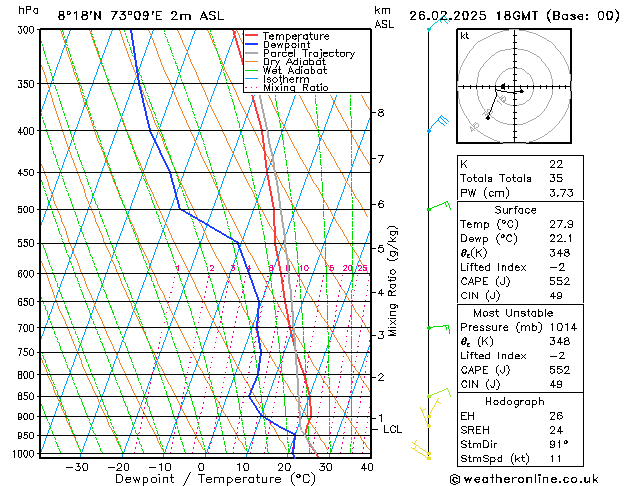The width and height of the screenshot is (629, 486).
Task: Click the green wind barb at 700 hPa
Action: pos(439,328)
